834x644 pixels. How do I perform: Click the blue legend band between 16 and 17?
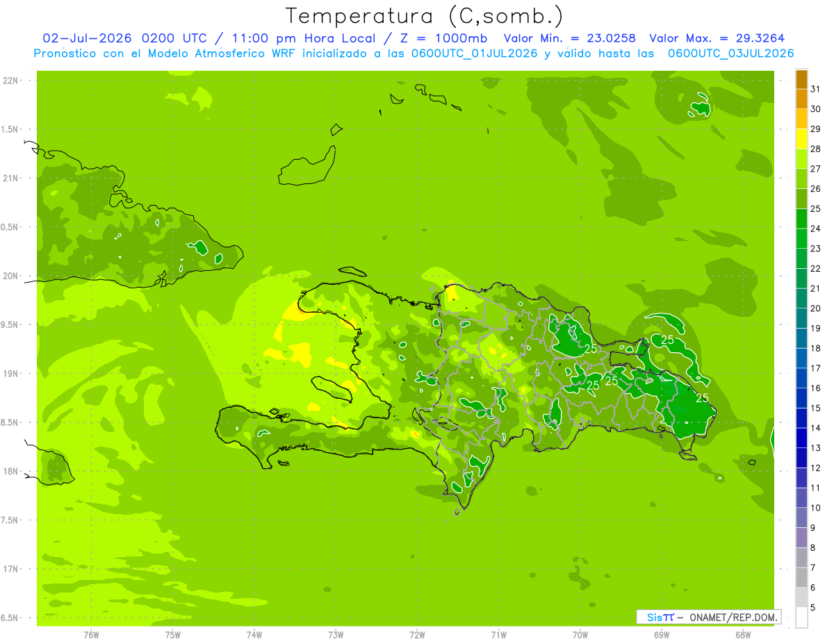801,378
